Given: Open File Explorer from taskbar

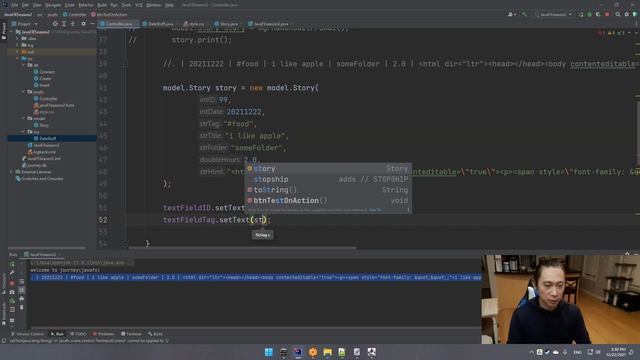Looking at the screenshot, I should pos(327,352).
